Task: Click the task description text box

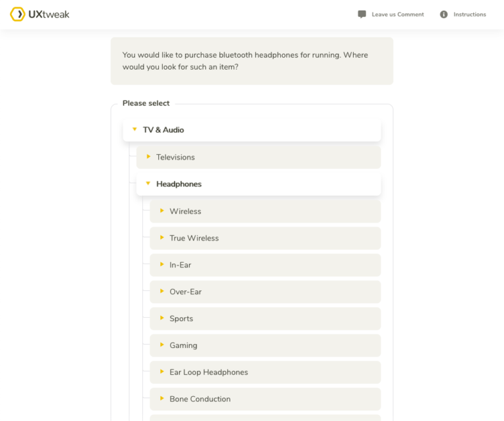Action: (x=251, y=61)
